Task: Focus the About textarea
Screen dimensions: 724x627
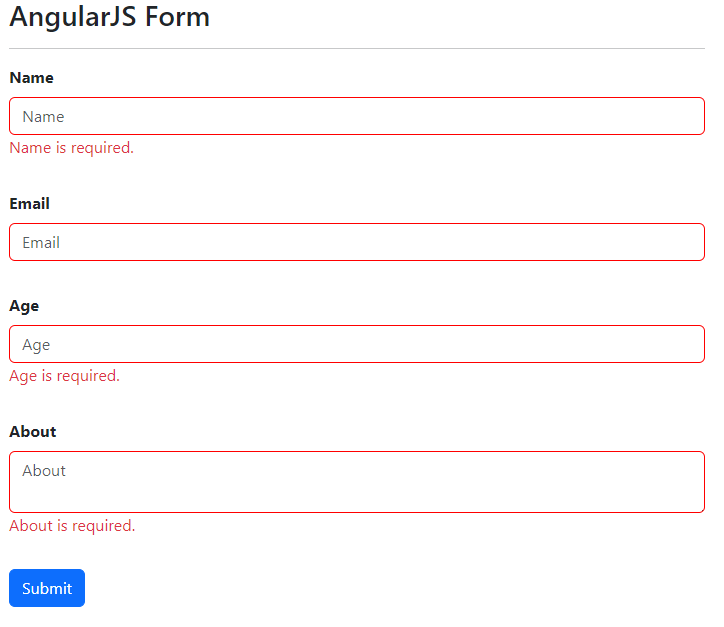Action: (x=357, y=482)
